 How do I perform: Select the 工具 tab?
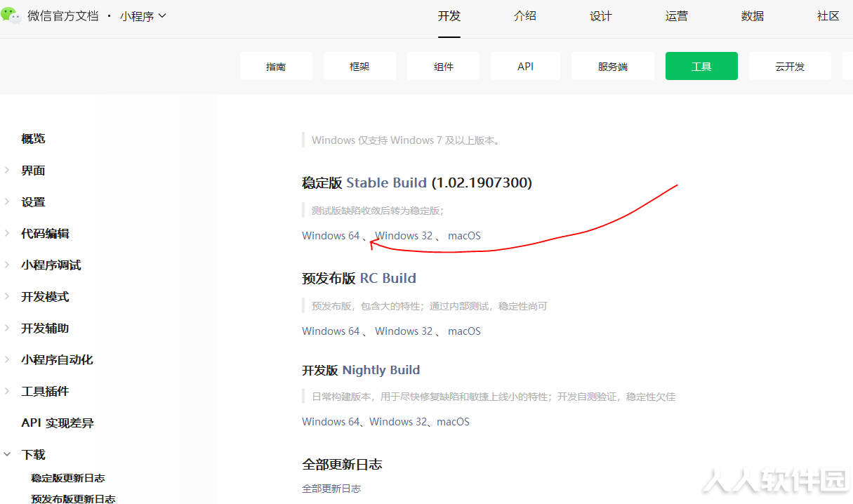[701, 66]
